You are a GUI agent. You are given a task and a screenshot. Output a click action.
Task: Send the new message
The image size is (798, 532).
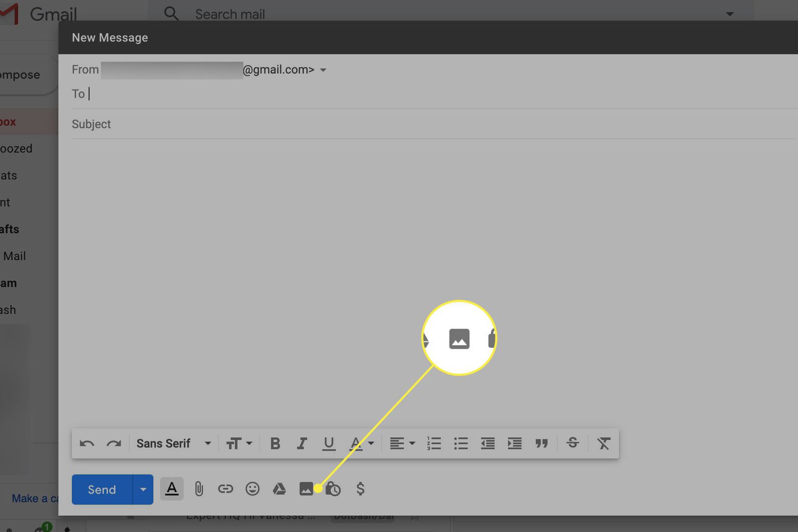[102, 489]
